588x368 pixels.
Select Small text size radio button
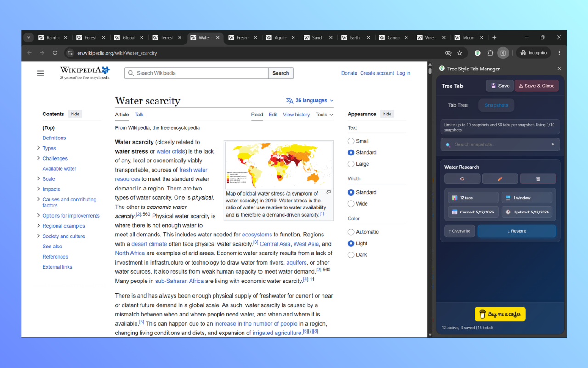tap(351, 141)
